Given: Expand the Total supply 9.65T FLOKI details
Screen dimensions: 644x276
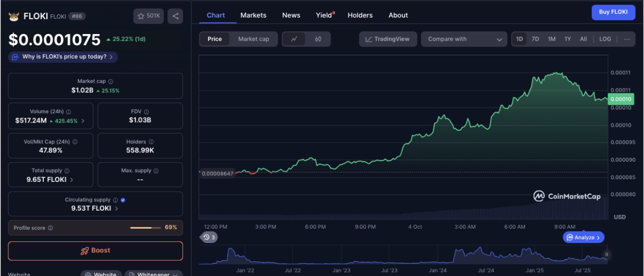Looking at the screenshot, I should 72,180.
